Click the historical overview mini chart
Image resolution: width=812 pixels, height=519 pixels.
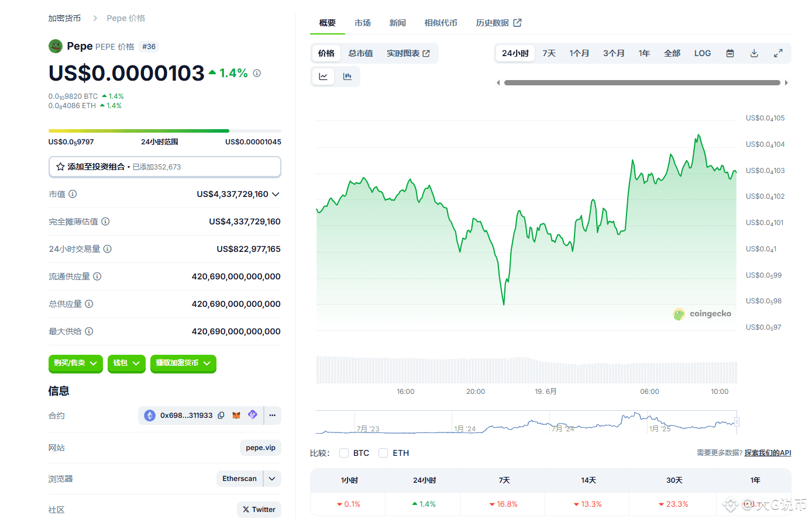[x=527, y=422]
